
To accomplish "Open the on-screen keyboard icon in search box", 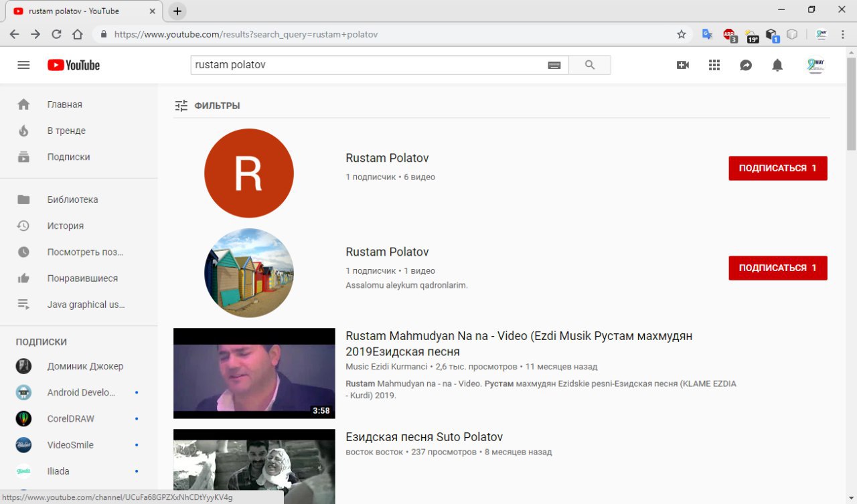I will coord(554,65).
